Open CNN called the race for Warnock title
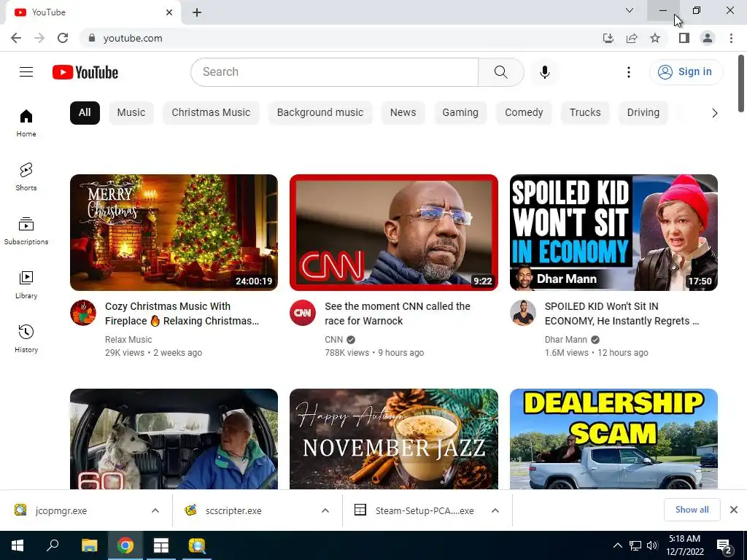 (x=398, y=314)
